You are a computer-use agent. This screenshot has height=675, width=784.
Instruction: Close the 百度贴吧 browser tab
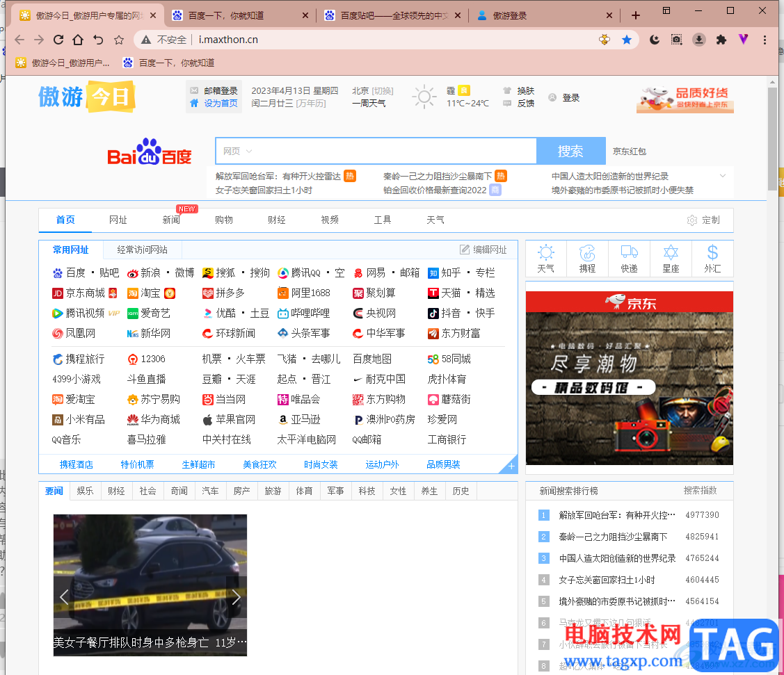[x=458, y=15]
